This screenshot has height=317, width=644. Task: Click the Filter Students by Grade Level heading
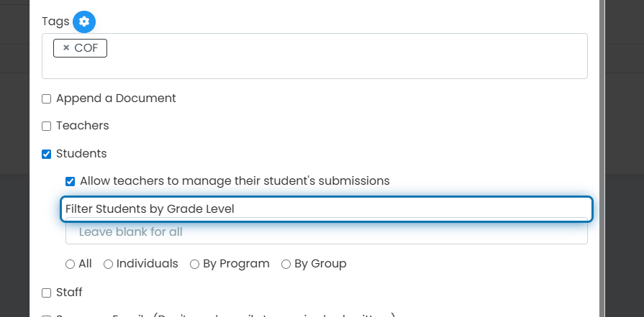click(x=150, y=208)
